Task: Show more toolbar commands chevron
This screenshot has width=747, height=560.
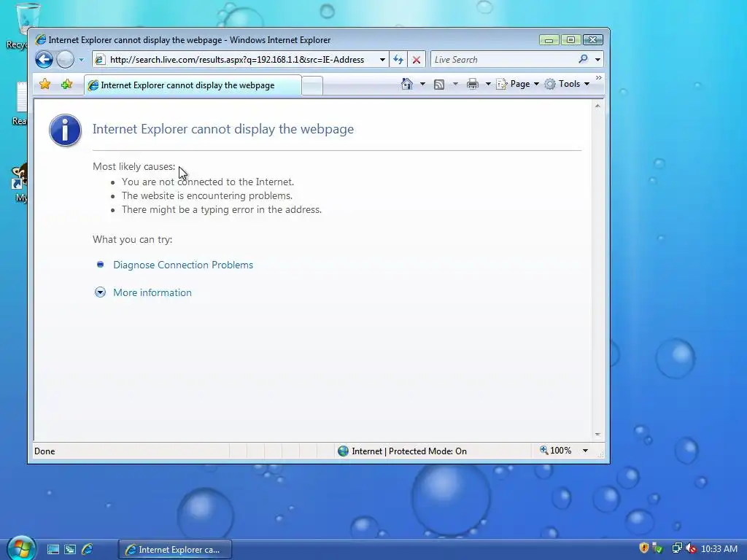Action: point(598,77)
